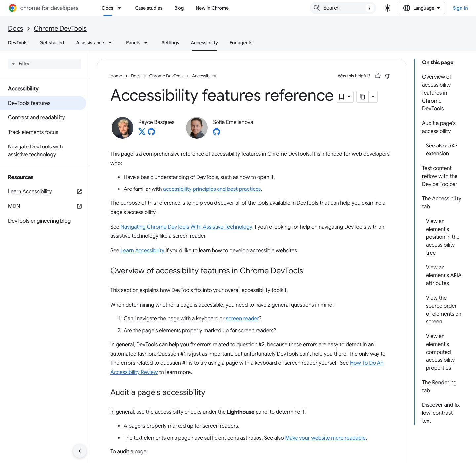Switch to the Settings tab
Image resolution: width=476 pixels, height=463 pixels.
(x=170, y=43)
